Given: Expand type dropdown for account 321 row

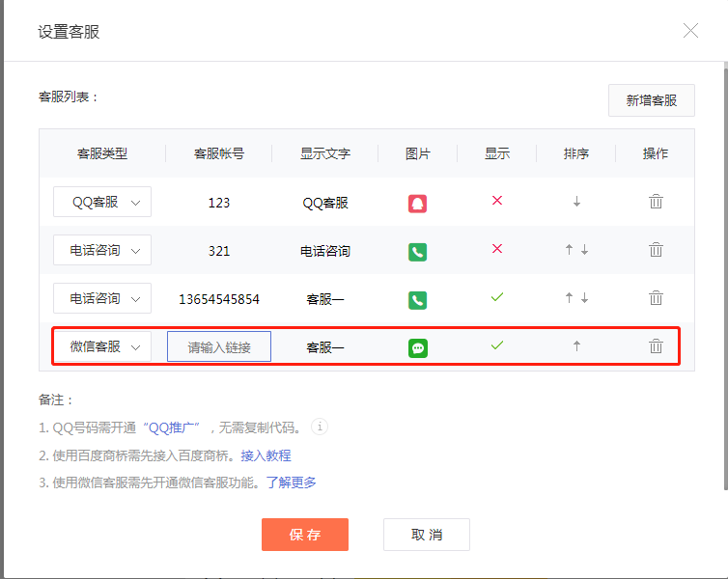Looking at the screenshot, I should (x=102, y=250).
